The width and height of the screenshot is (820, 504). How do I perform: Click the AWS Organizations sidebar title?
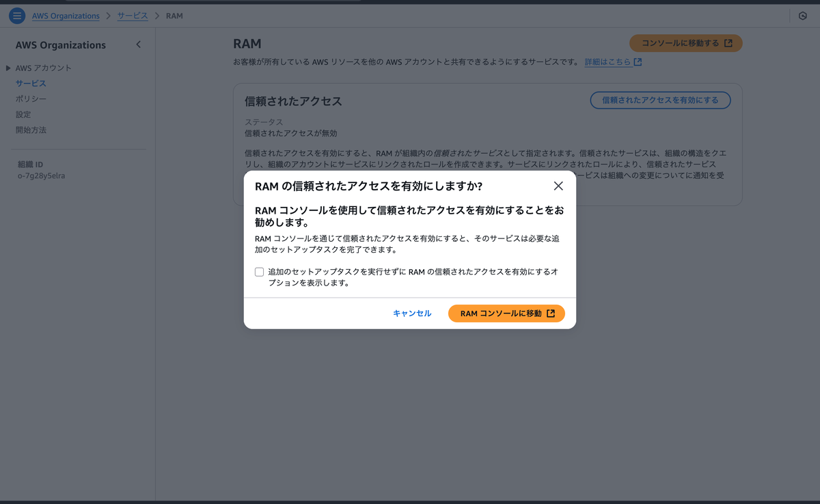pyautogui.click(x=61, y=45)
